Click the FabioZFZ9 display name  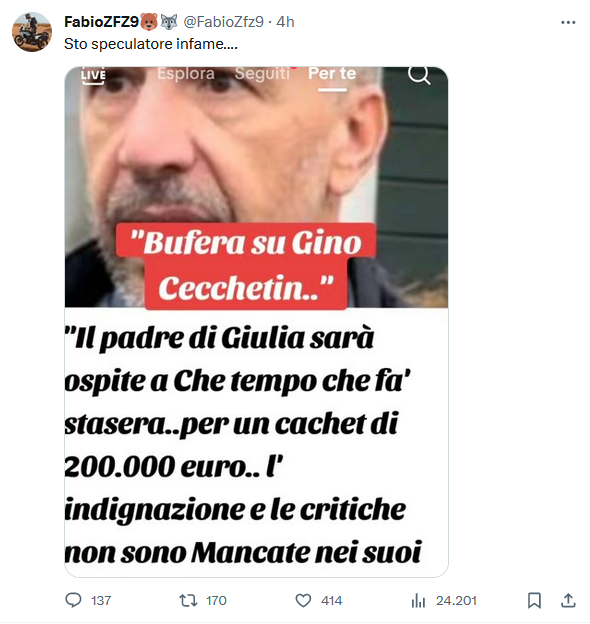tap(101, 21)
